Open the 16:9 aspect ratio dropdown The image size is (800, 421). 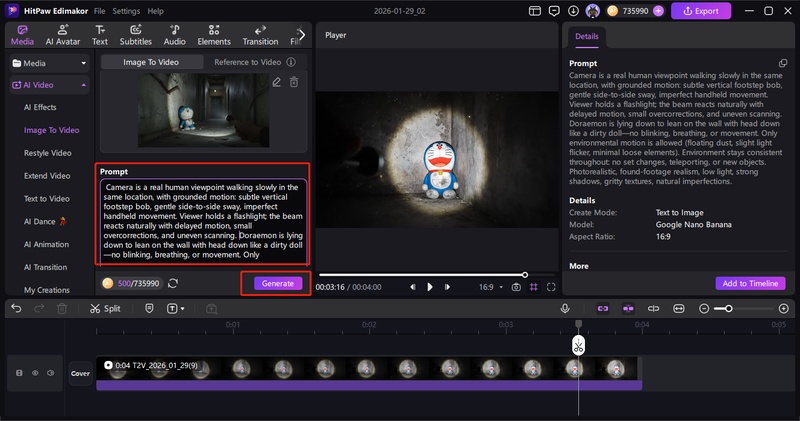tap(491, 287)
